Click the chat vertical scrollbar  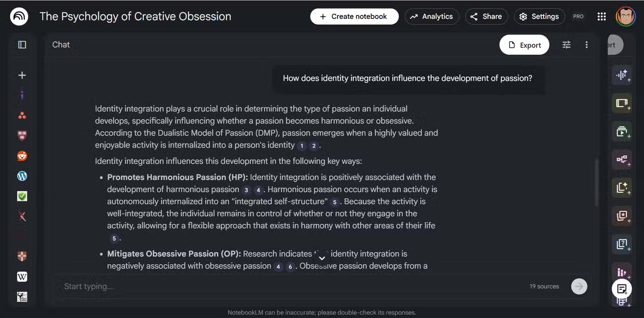pyautogui.click(x=595, y=183)
